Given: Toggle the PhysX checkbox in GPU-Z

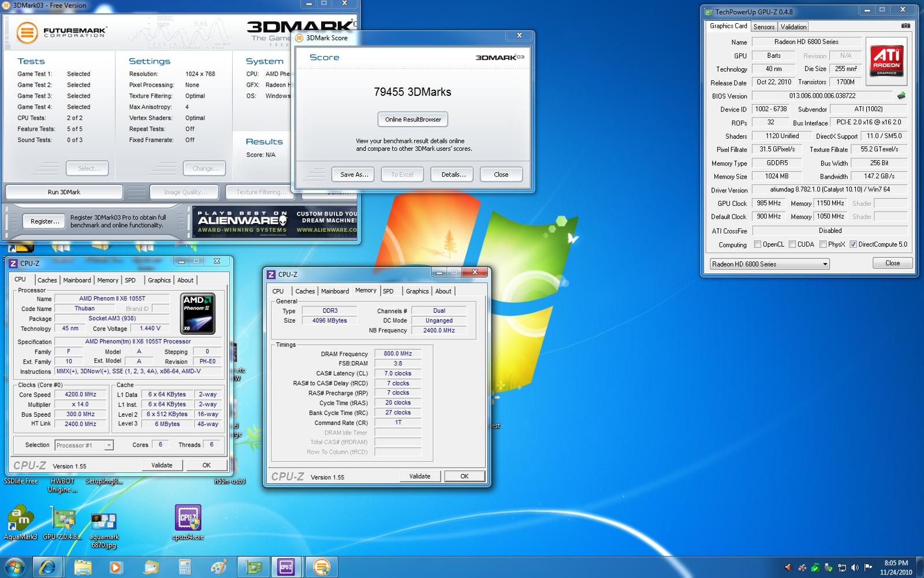Looking at the screenshot, I should click(823, 244).
